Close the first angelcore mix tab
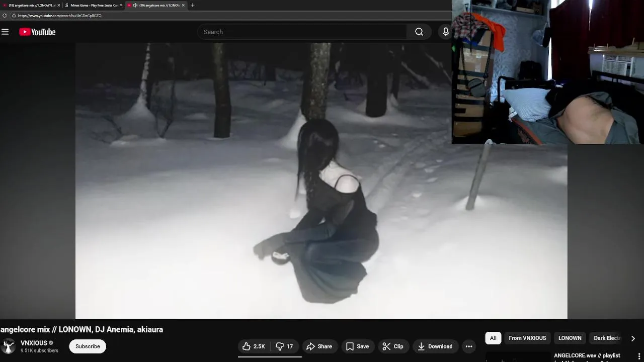The width and height of the screenshot is (644, 362). pyautogui.click(x=58, y=5)
